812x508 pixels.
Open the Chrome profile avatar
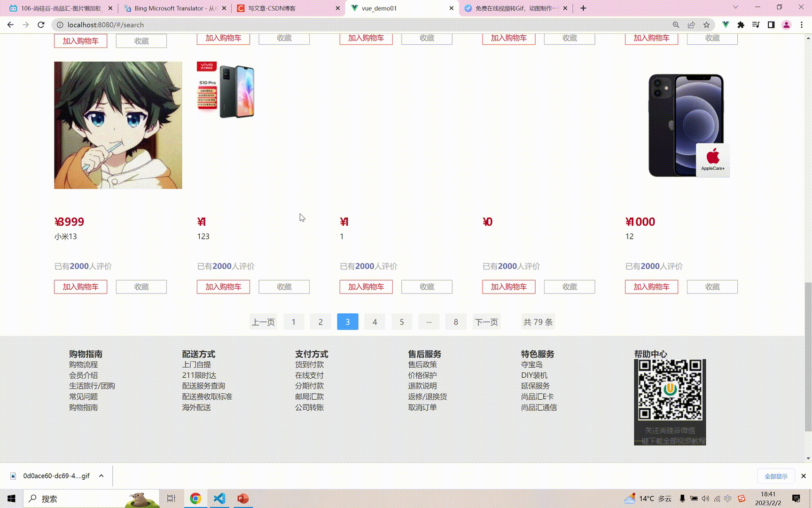[x=786, y=25]
